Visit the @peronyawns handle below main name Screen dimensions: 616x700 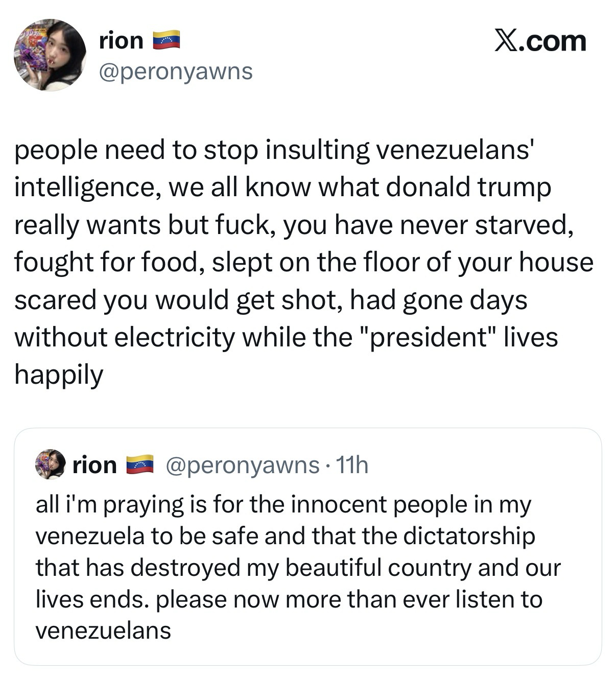pos(176,72)
